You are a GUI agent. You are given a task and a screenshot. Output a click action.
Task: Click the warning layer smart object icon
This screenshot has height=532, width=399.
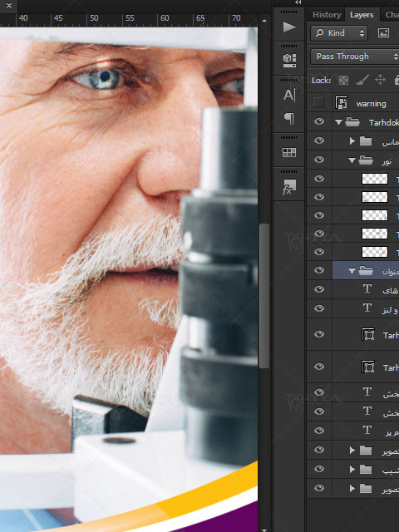coord(341,102)
